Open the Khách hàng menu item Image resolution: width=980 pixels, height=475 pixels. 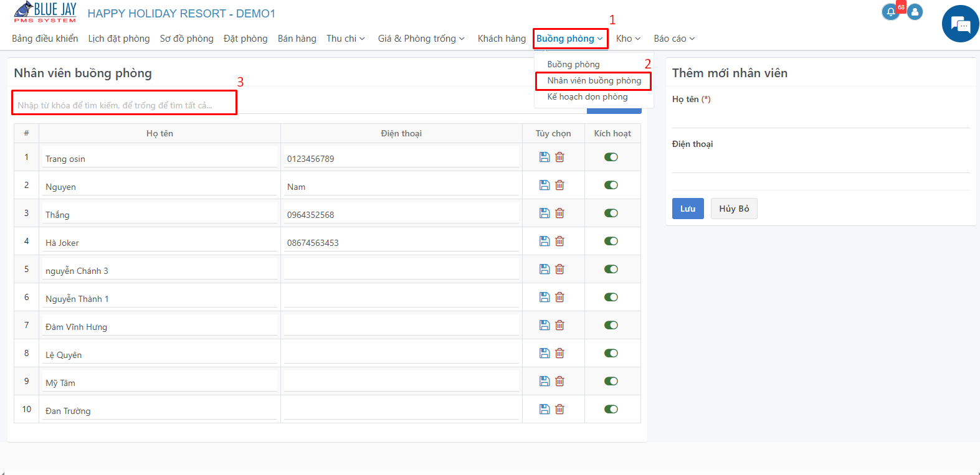tap(502, 39)
